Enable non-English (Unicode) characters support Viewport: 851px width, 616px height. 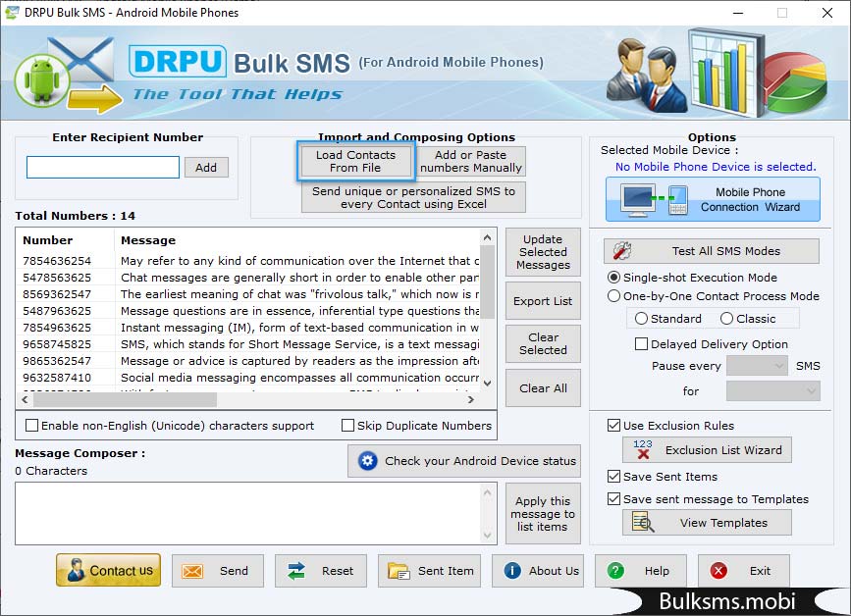32,425
